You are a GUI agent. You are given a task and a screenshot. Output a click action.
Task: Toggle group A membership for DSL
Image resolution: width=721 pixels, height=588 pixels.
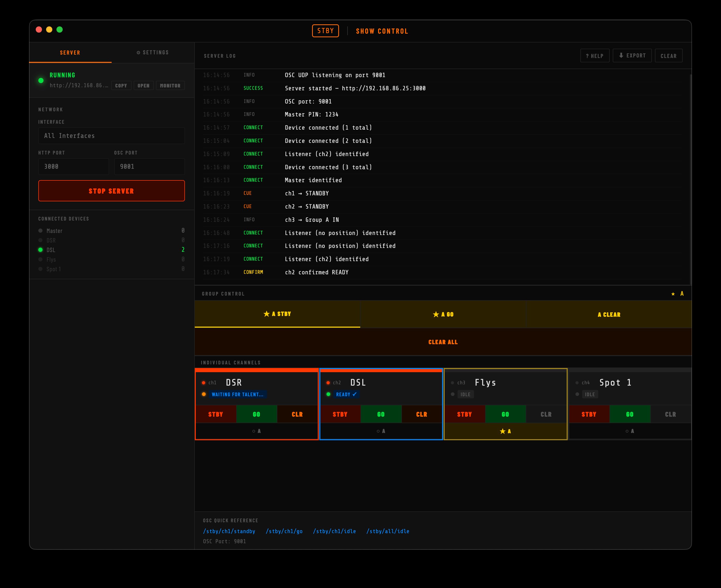(x=381, y=431)
